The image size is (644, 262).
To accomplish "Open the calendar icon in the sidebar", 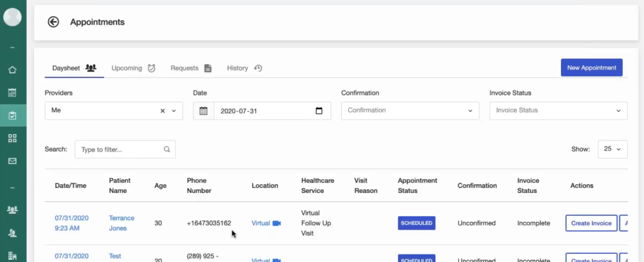I will pyautogui.click(x=13, y=93).
